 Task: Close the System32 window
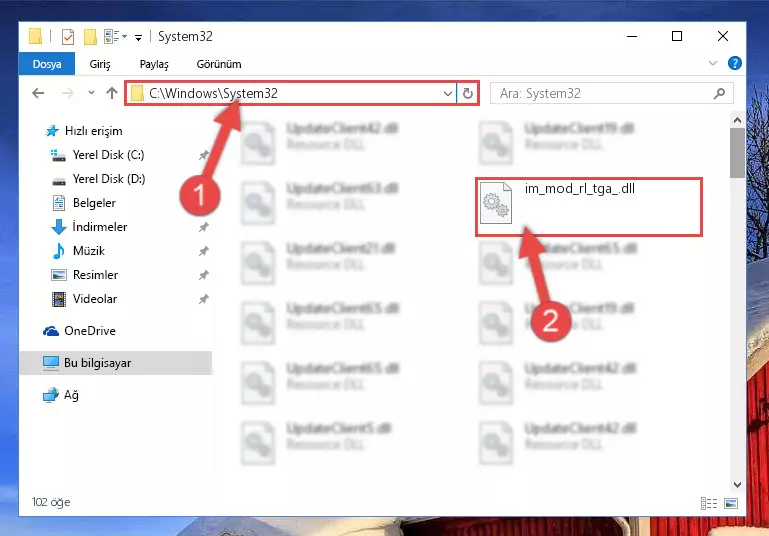pyautogui.click(x=722, y=36)
